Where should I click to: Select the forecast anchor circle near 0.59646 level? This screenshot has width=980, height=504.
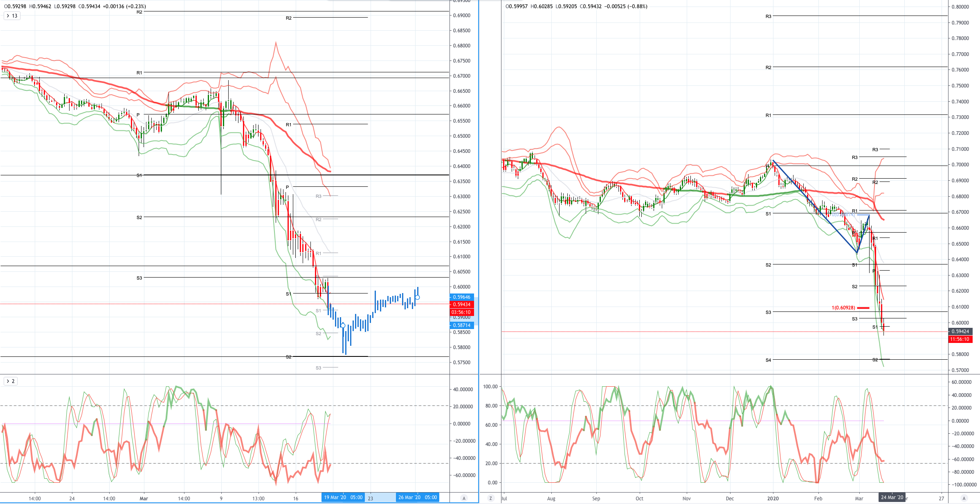[417, 297]
